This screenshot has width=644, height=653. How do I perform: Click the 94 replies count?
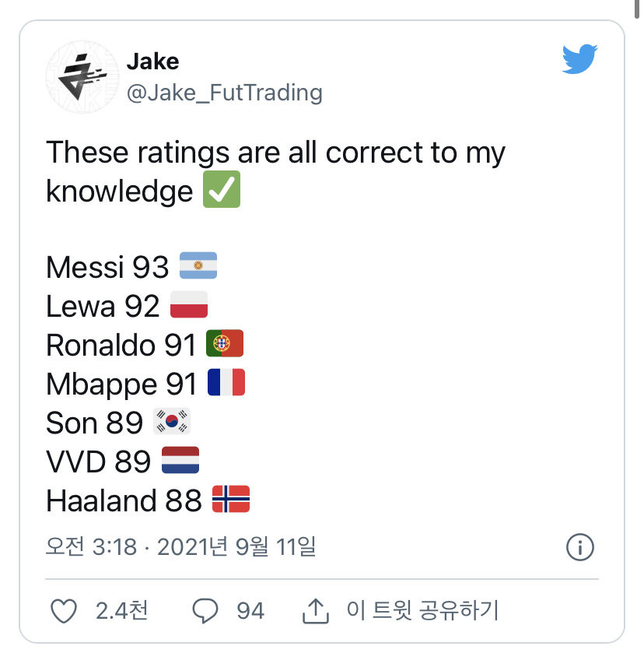pyautogui.click(x=250, y=611)
